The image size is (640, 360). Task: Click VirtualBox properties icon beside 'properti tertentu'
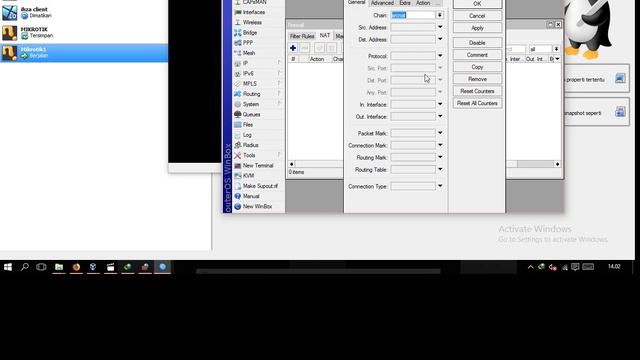click(x=620, y=78)
